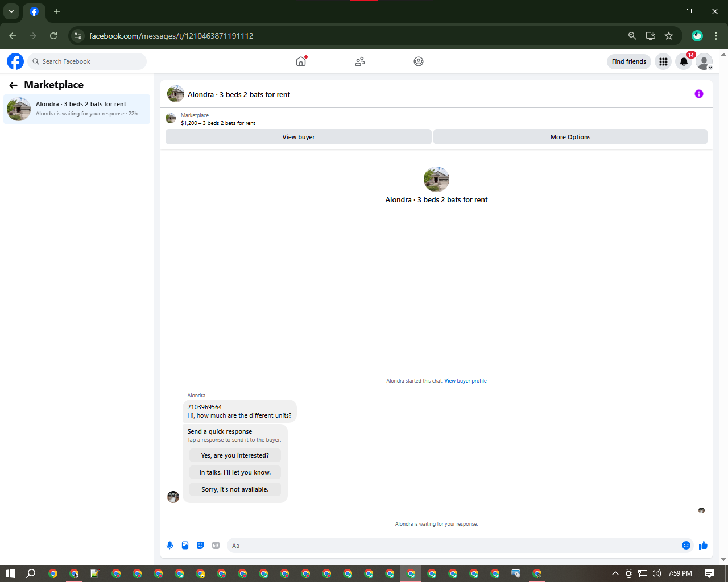Click the More Options button

570,137
